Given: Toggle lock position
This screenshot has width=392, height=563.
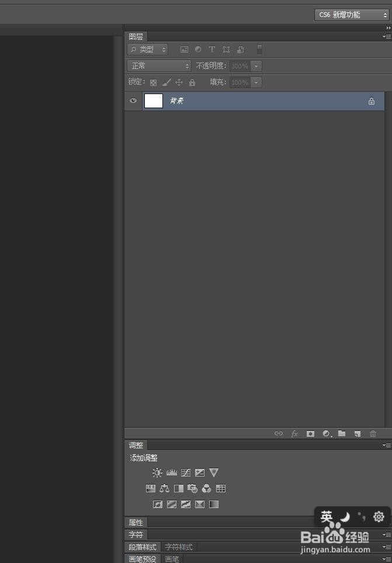Looking at the screenshot, I should pyautogui.click(x=179, y=82).
